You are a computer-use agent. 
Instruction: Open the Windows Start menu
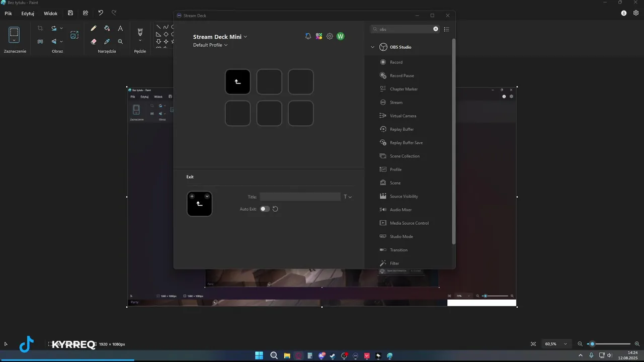(259, 355)
